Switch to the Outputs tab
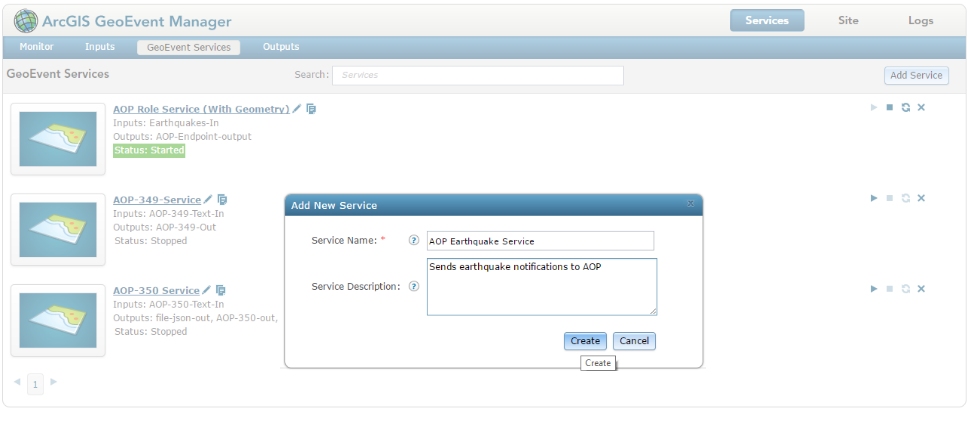The image size is (968, 424). [x=281, y=47]
